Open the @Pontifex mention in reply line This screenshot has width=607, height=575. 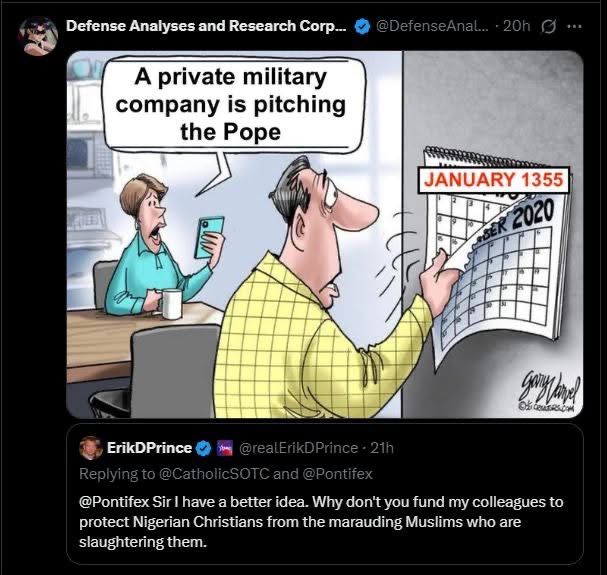point(337,474)
